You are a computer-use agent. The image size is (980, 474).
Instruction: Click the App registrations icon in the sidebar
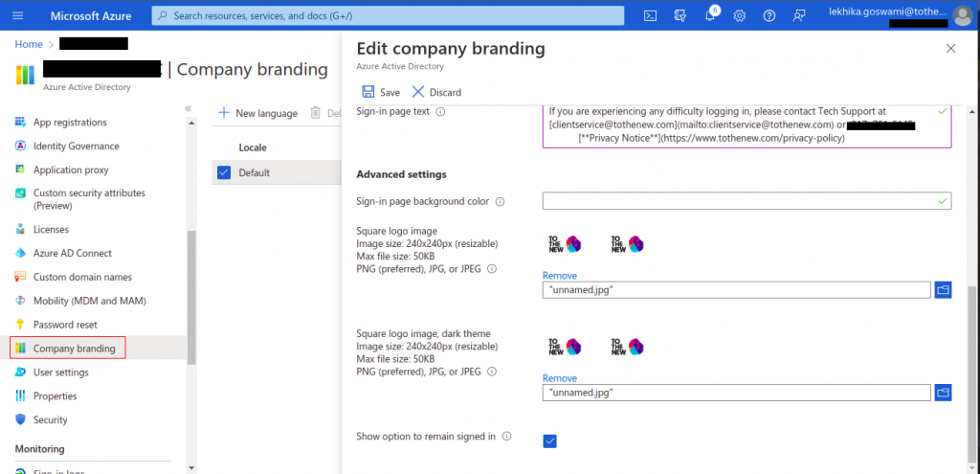coord(21,122)
